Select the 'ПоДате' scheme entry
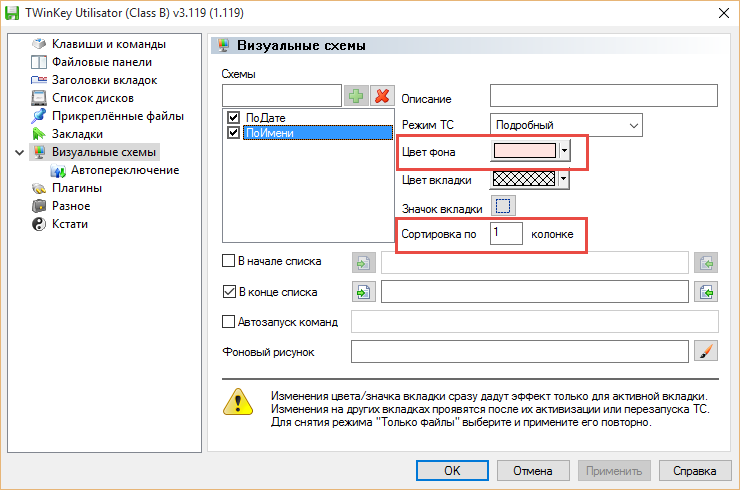This screenshot has width=740, height=490. [266, 118]
